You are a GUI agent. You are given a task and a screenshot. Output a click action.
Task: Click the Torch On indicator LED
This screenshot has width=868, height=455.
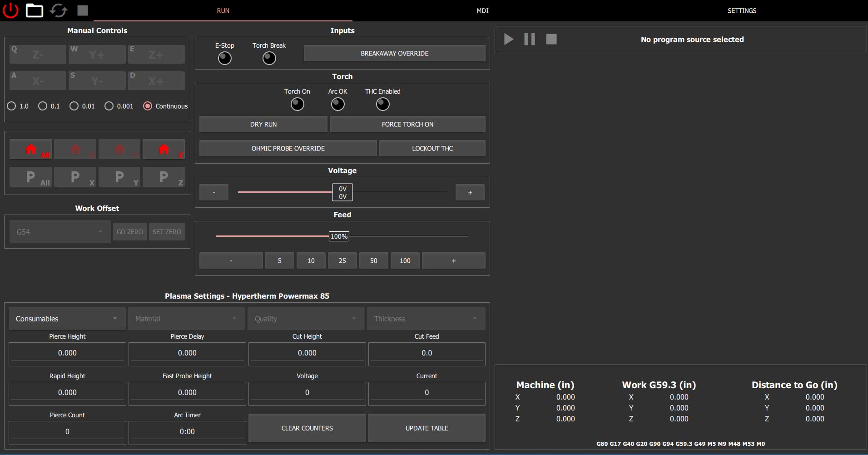[x=298, y=104]
